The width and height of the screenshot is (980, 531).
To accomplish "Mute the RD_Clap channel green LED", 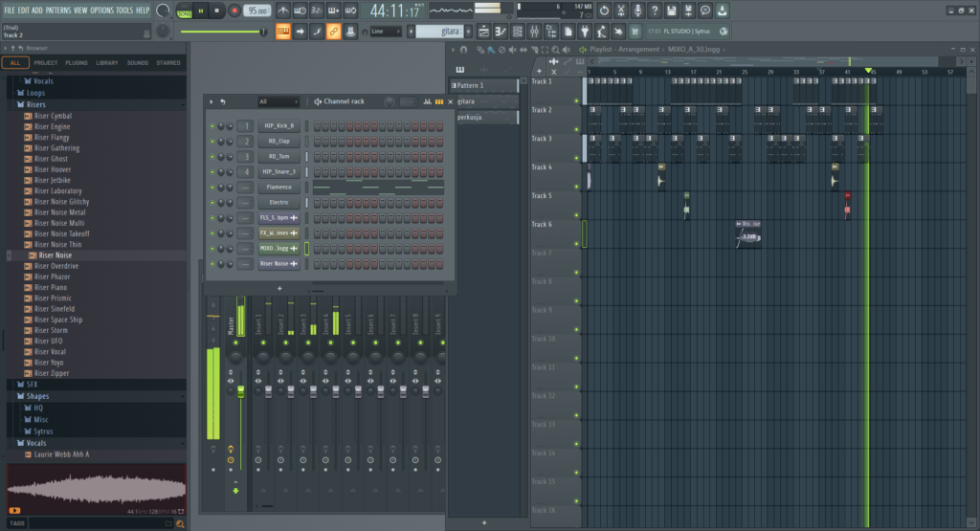I will point(212,142).
